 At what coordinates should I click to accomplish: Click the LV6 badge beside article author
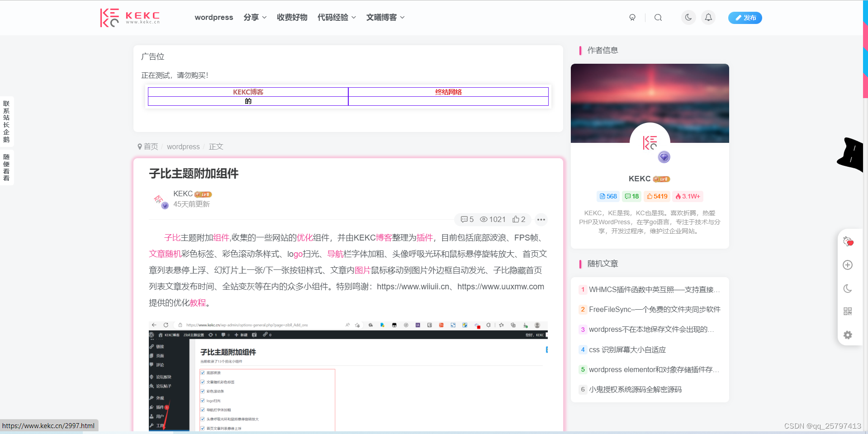coord(203,194)
